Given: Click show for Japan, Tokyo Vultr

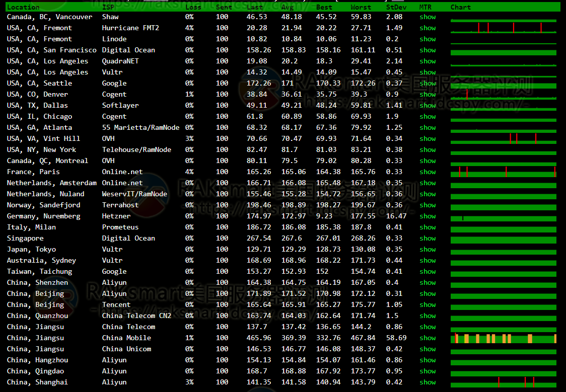Looking at the screenshot, I should [x=428, y=250].
